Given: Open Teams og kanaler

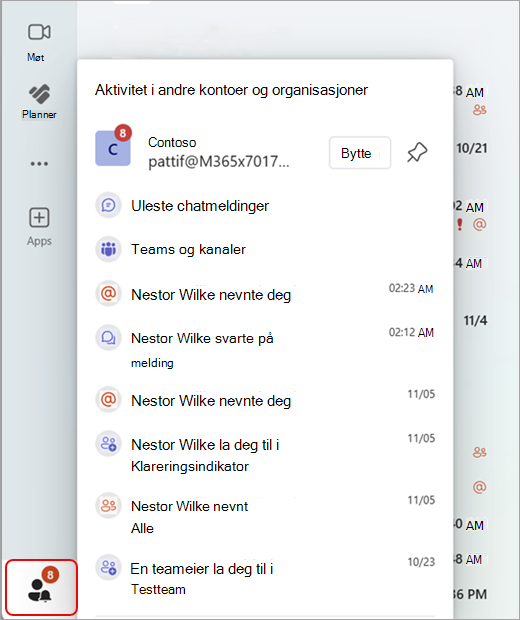Looking at the screenshot, I should [264, 250].
